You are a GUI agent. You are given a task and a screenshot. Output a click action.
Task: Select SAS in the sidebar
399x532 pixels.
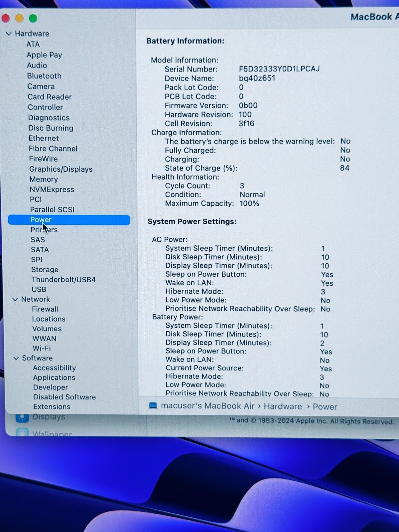[x=38, y=240]
